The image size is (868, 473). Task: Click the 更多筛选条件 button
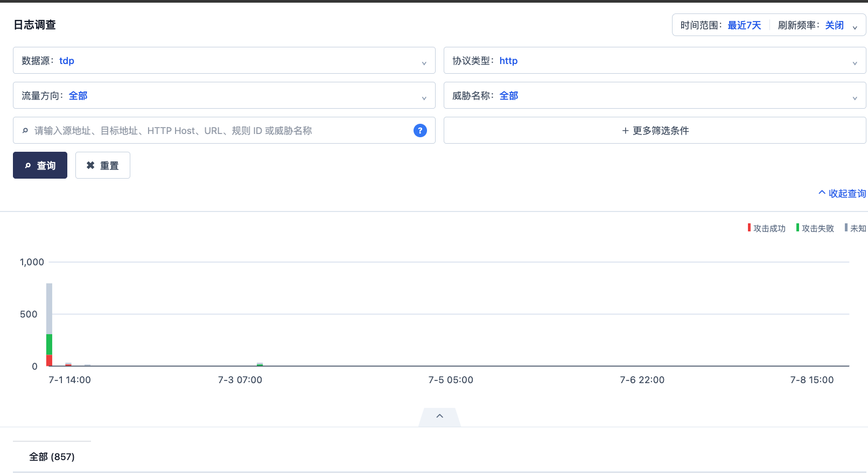[x=655, y=130]
